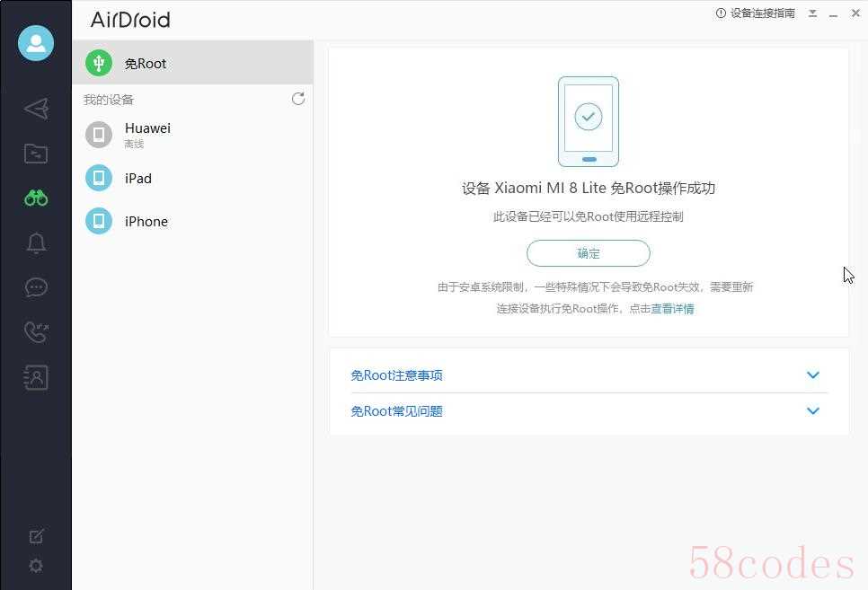Refresh the 我的设备 device list
Viewport: 868px width, 590px height.
tap(298, 99)
